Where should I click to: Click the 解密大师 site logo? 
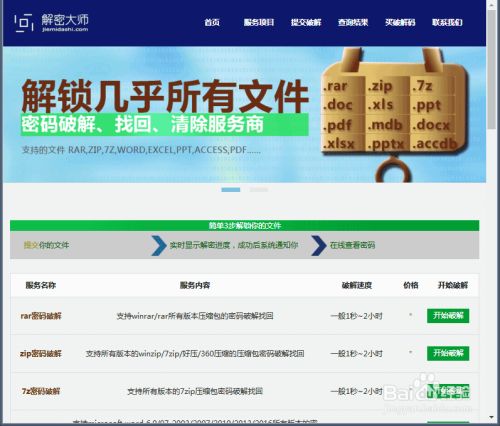[51, 22]
